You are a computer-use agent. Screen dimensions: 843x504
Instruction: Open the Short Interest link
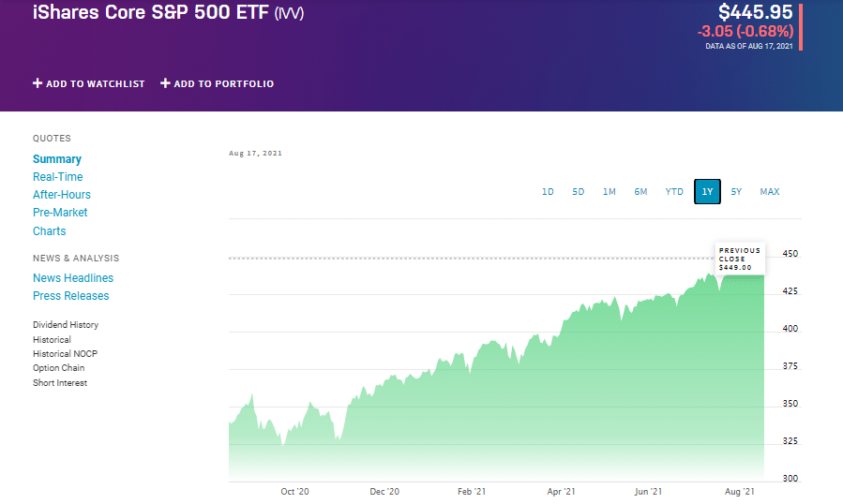click(60, 382)
